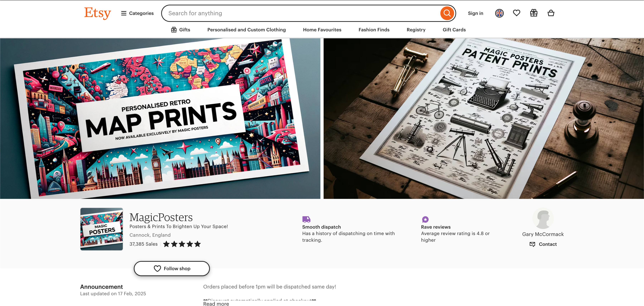Click the Search for anything field
The width and height of the screenshot is (644, 306).
[x=300, y=13]
